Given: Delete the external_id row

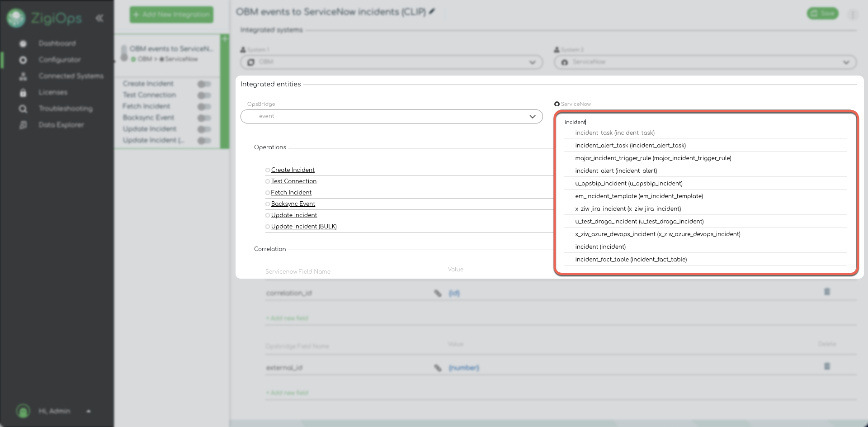Looking at the screenshot, I should pyautogui.click(x=827, y=366).
